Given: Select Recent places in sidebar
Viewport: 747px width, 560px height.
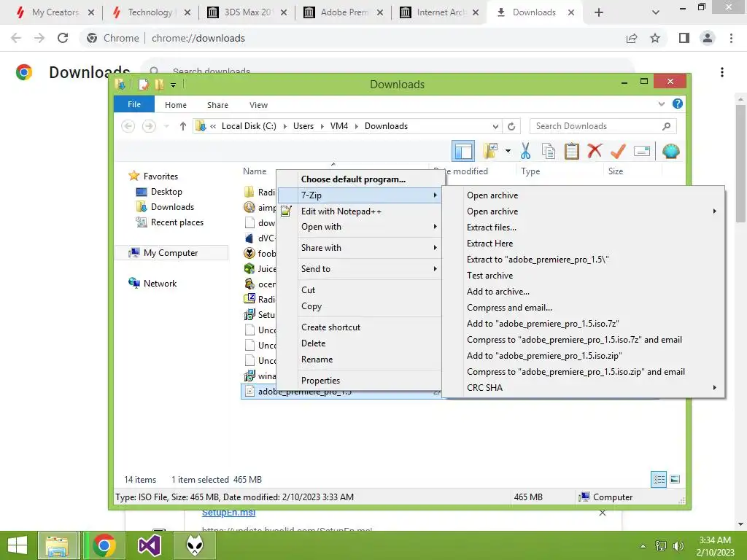Looking at the screenshot, I should coord(177,222).
